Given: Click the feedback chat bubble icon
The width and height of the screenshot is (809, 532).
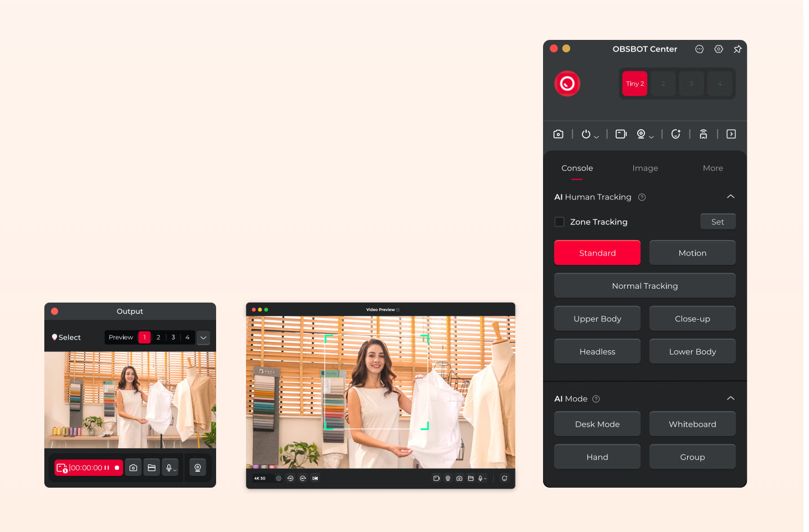Looking at the screenshot, I should tap(699, 49).
